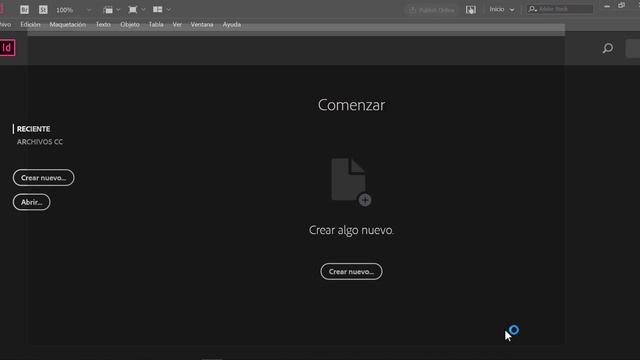640x360 pixels.
Task: Click the Adobe Stock search field
Action: pos(560,9)
